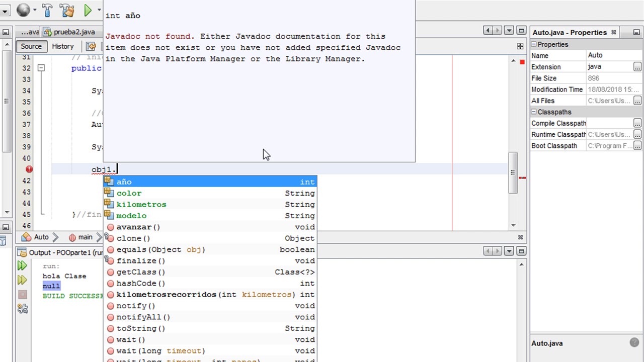
Task: Run the project with the green play button
Action: click(88, 10)
